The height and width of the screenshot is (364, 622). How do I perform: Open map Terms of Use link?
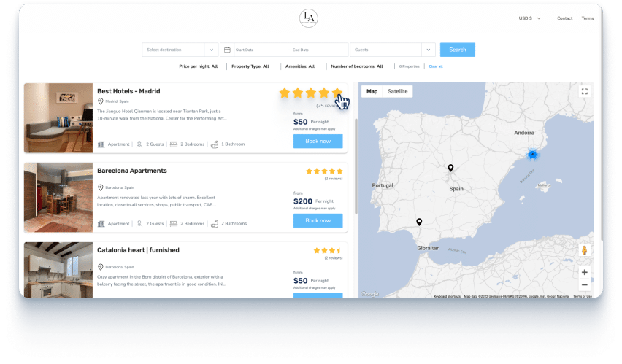coord(583,296)
